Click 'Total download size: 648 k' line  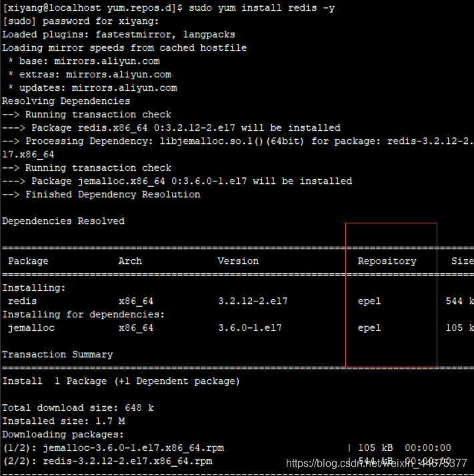click(x=78, y=409)
